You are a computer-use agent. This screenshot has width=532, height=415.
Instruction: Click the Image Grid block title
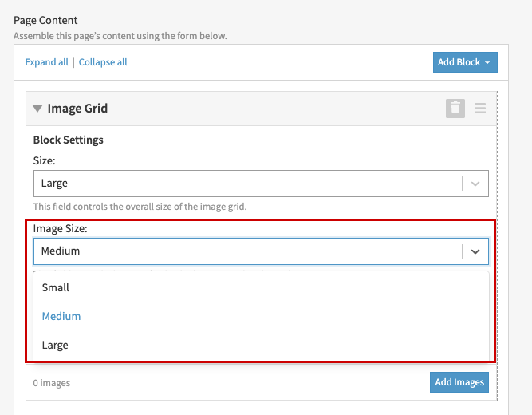click(x=77, y=109)
